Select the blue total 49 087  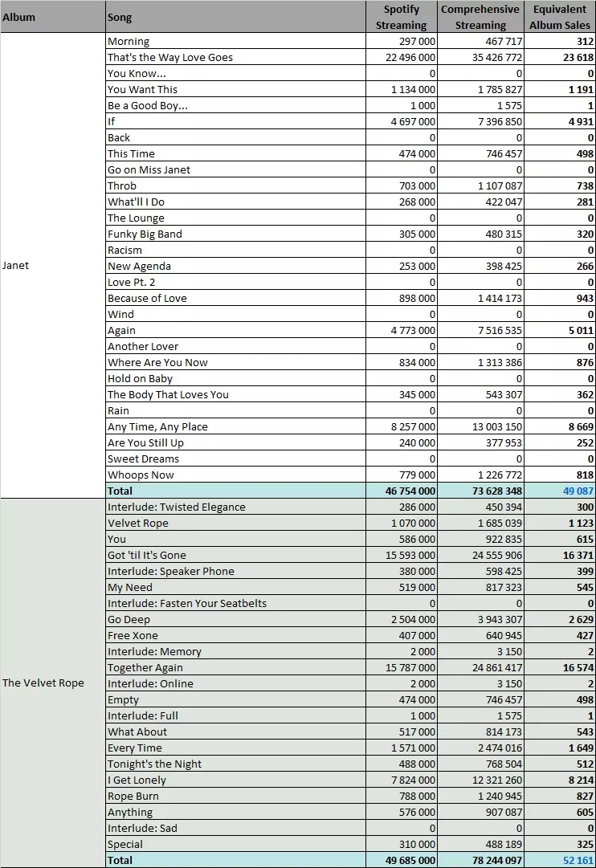point(559,491)
